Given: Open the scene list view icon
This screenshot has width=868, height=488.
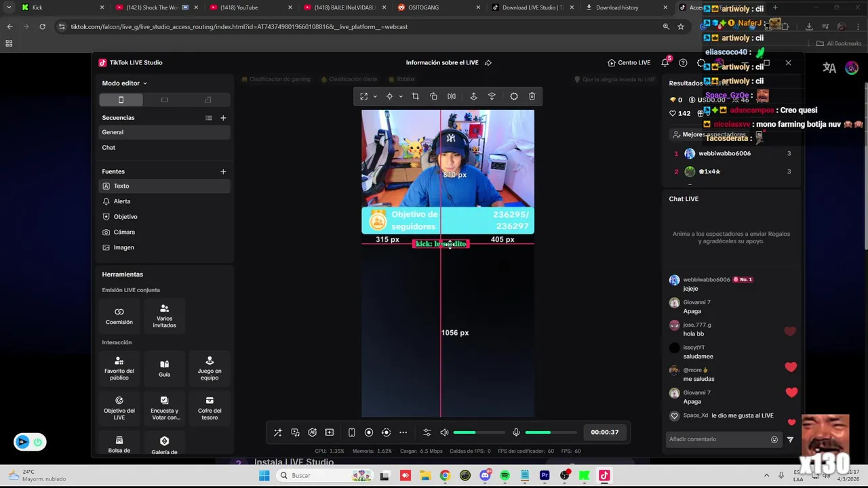Looking at the screenshot, I should coord(209,118).
